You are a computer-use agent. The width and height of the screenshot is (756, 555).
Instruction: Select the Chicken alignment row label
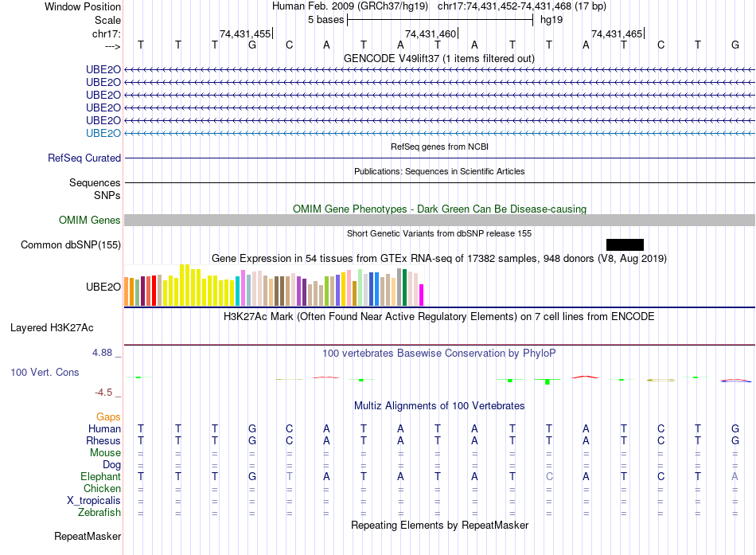[x=102, y=488]
